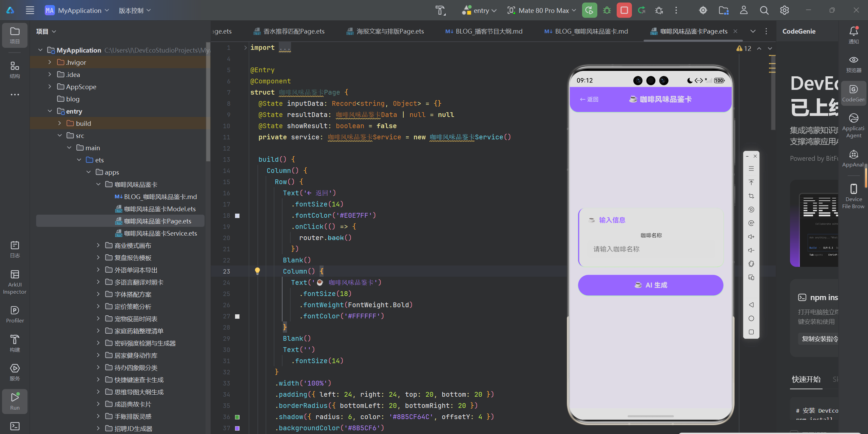The height and width of the screenshot is (434, 868).
Task: Open the Application Agent panel
Action: click(853, 125)
